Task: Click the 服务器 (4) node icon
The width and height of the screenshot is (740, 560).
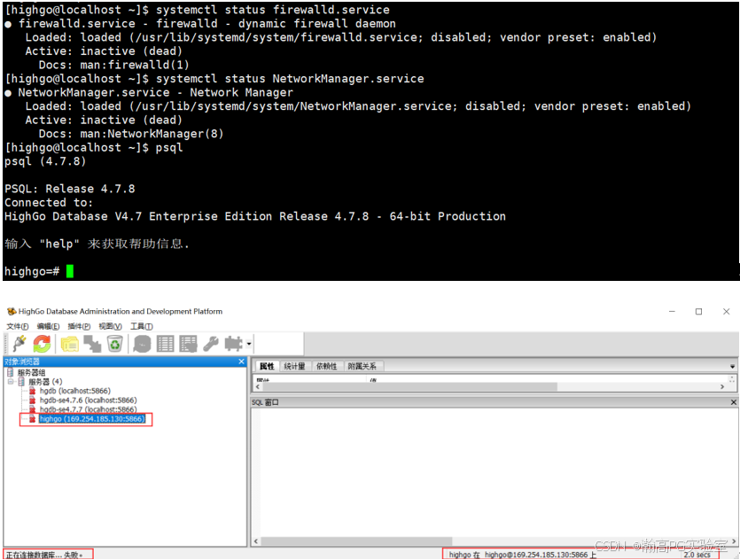Action: [x=21, y=382]
